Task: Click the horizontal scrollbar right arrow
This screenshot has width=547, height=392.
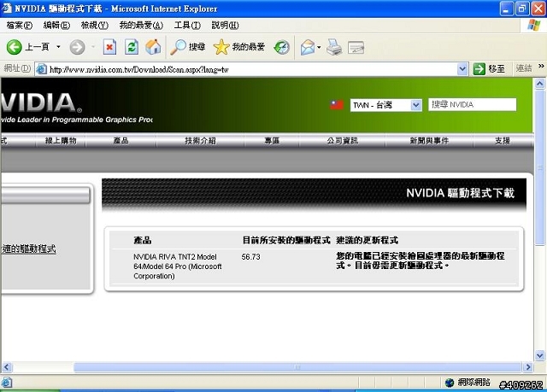Action: (528, 367)
